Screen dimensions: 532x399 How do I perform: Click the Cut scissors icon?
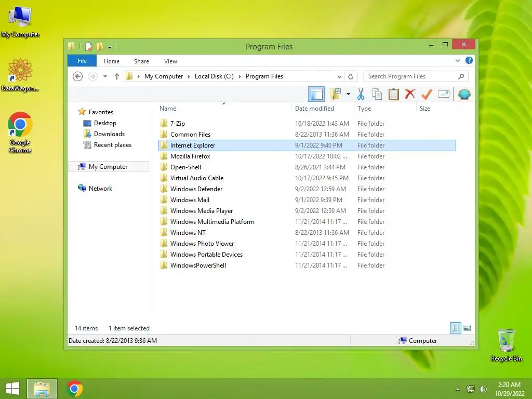pos(361,94)
